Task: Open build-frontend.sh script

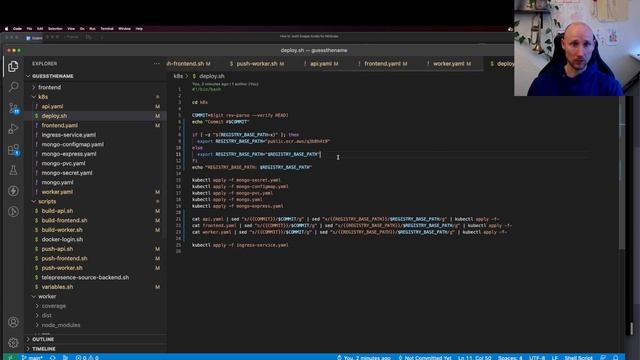Action: pos(64,220)
